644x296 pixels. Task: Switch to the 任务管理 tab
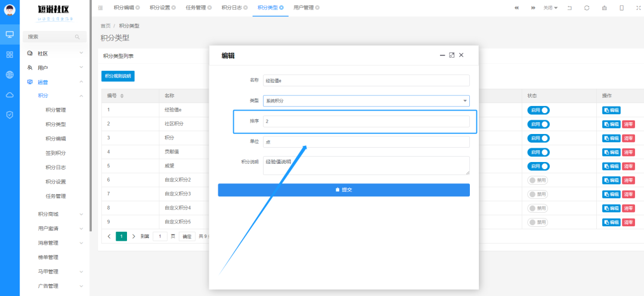tap(196, 8)
